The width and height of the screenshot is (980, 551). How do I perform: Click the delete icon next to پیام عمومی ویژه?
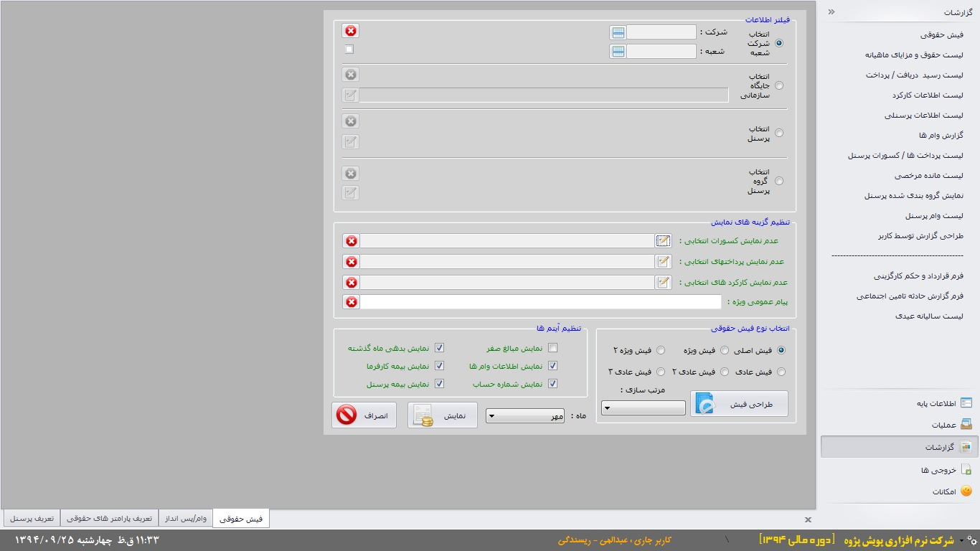click(x=351, y=301)
